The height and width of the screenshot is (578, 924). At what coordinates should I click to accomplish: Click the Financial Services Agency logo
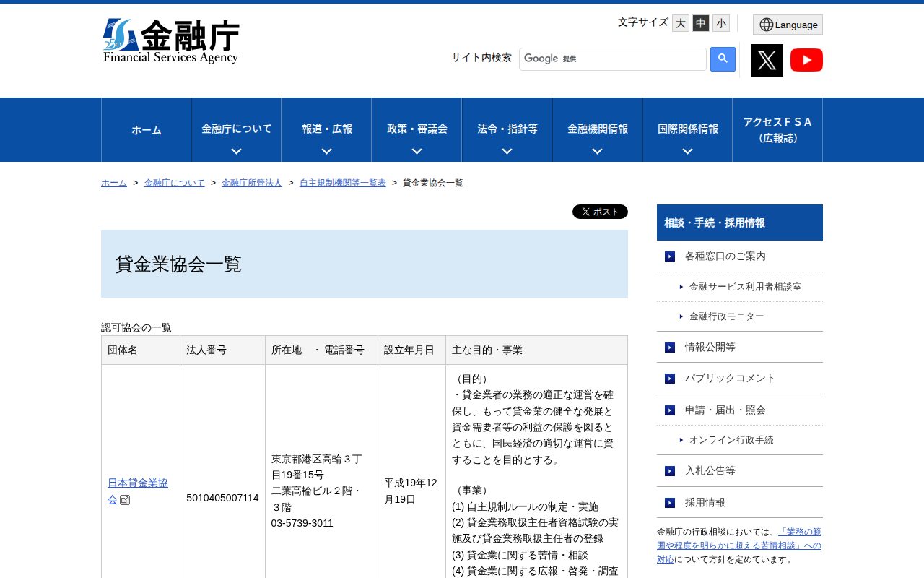pos(171,41)
